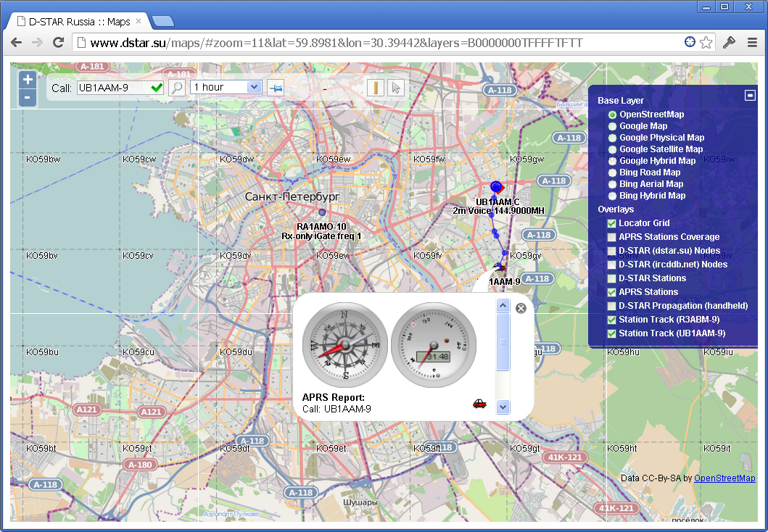768x532 pixels.
Task: Switch to D-STAR Russia :: Maps tab
Action: click(80, 22)
